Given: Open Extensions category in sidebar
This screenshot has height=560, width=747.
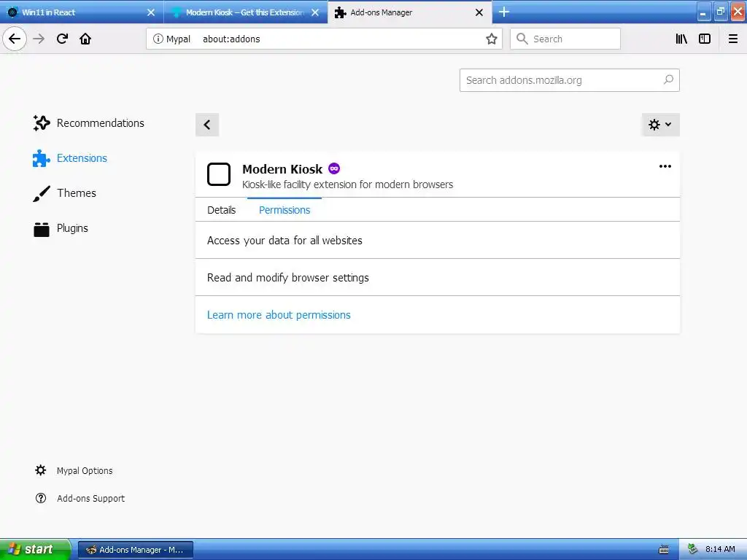Looking at the screenshot, I should [x=70, y=158].
